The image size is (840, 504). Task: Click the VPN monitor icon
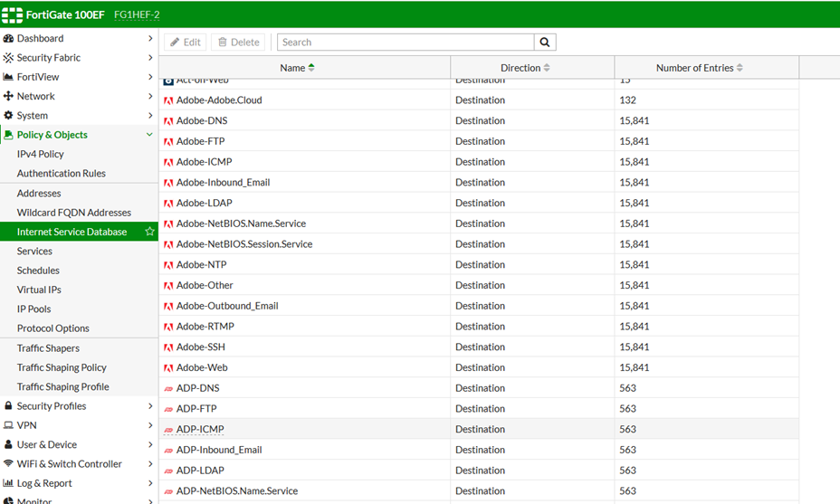8,425
